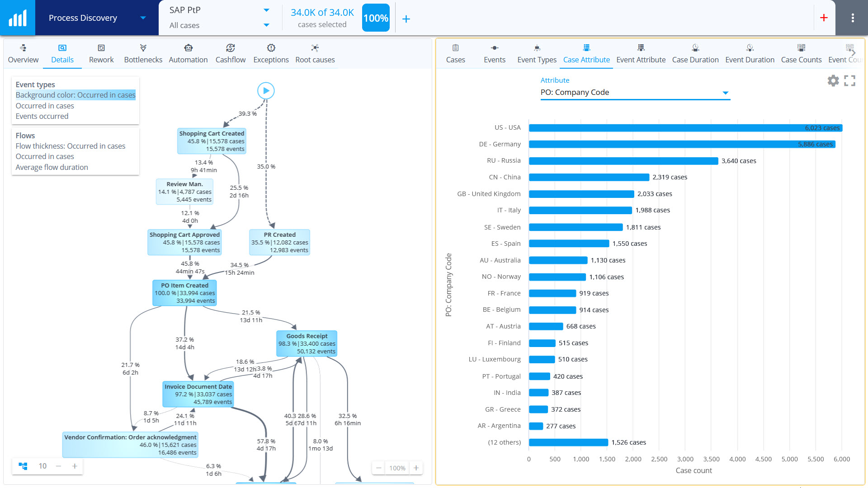Open the Cashflow icon
The width and height of the screenshot is (868, 488).
click(x=231, y=47)
